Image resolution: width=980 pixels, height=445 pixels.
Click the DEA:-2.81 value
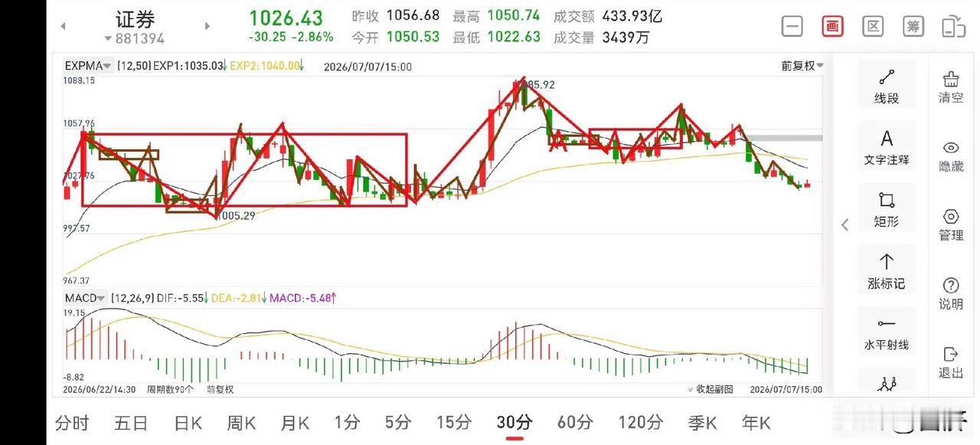tap(237, 297)
